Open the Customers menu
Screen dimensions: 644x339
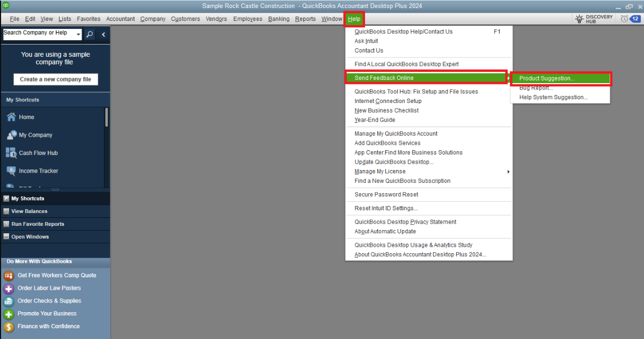coord(186,19)
